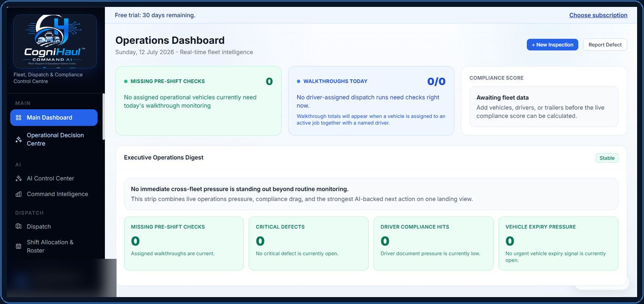Follow the Choose subscription link
The height and width of the screenshot is (304, 644).
[598, 15]
